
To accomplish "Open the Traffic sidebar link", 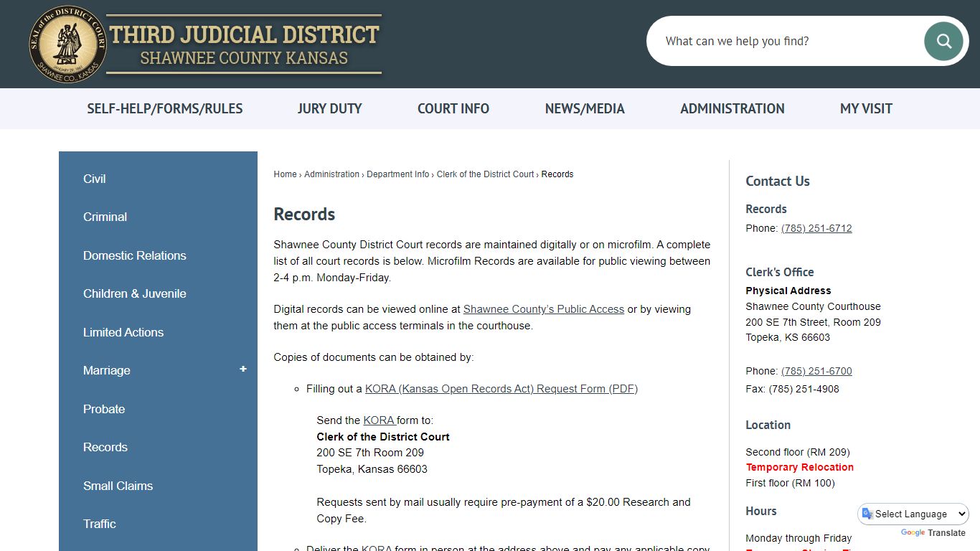I will coord(99,524).
